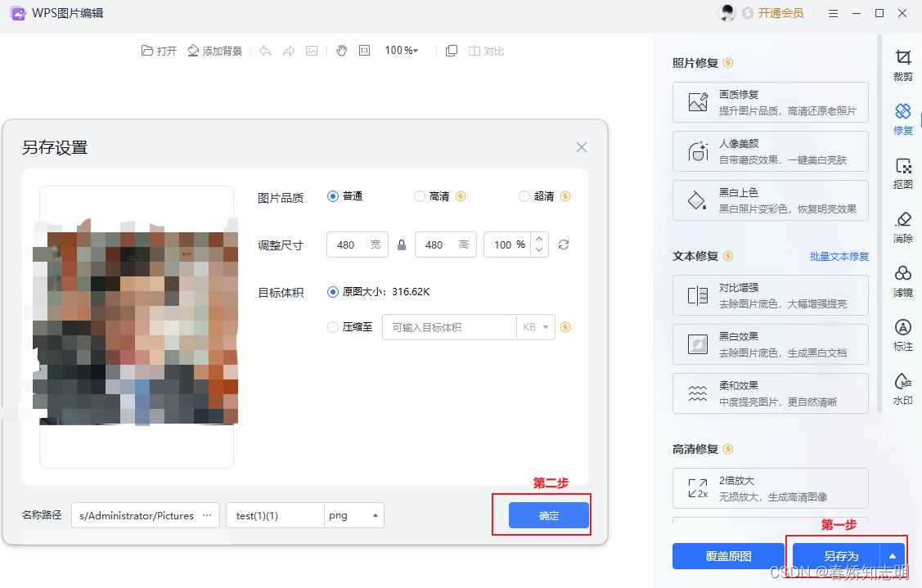This screenshot has width=922, height=588.
Task: Click the member coin icon after KB dropdown
Action: click(565, 327)
